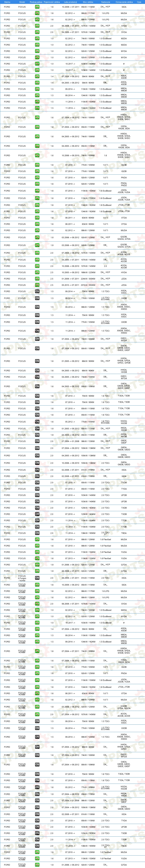This screenshot has width=145, height=868.
Task: Click the PB icon in Focus Kombi M8DA, M8DB row
Action: coord(37,636)
